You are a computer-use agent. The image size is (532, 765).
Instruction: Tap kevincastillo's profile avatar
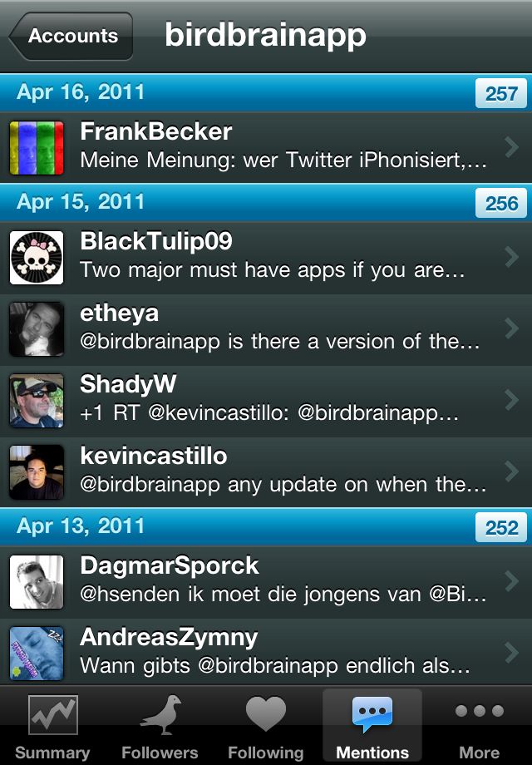pos(37,471)
